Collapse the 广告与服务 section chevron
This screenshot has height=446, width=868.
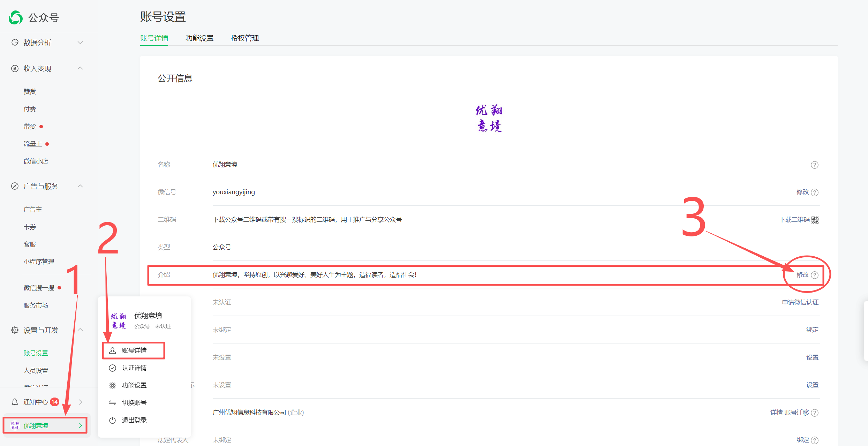click(80, 186)
